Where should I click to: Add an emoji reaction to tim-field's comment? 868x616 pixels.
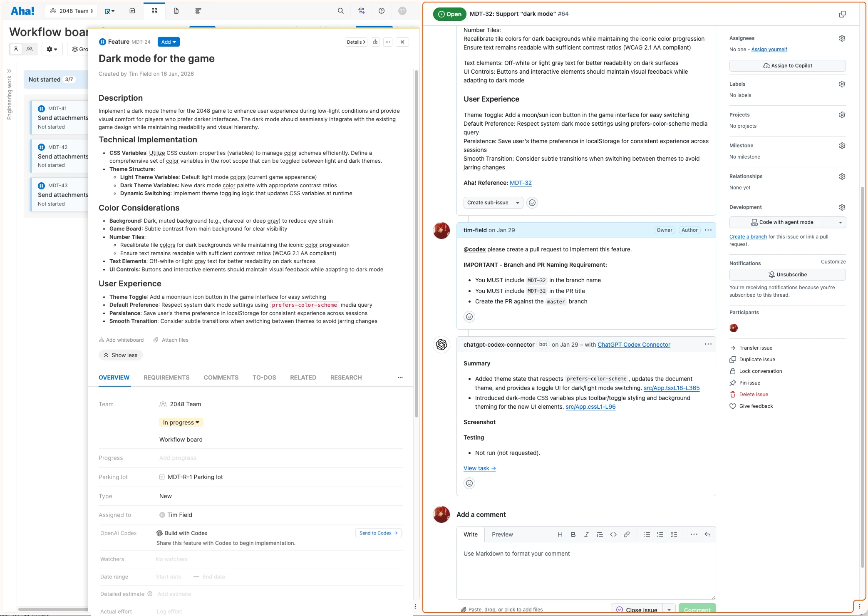point(469,316)
